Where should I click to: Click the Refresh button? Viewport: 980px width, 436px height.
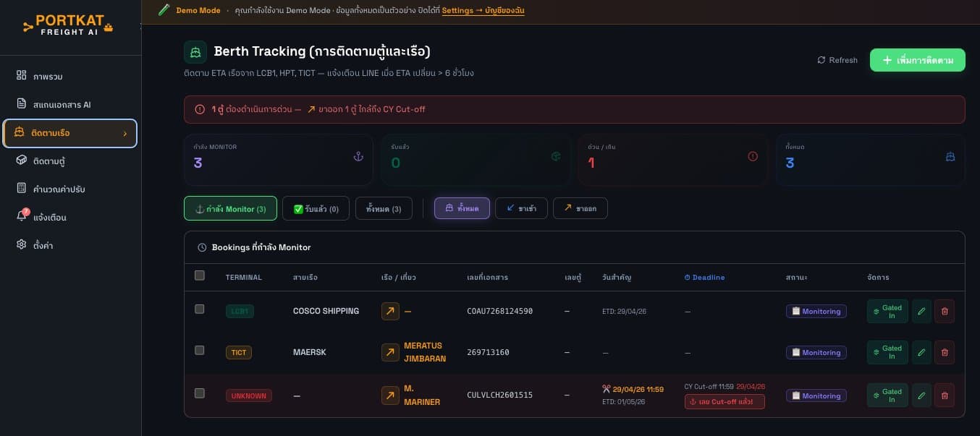837,60
